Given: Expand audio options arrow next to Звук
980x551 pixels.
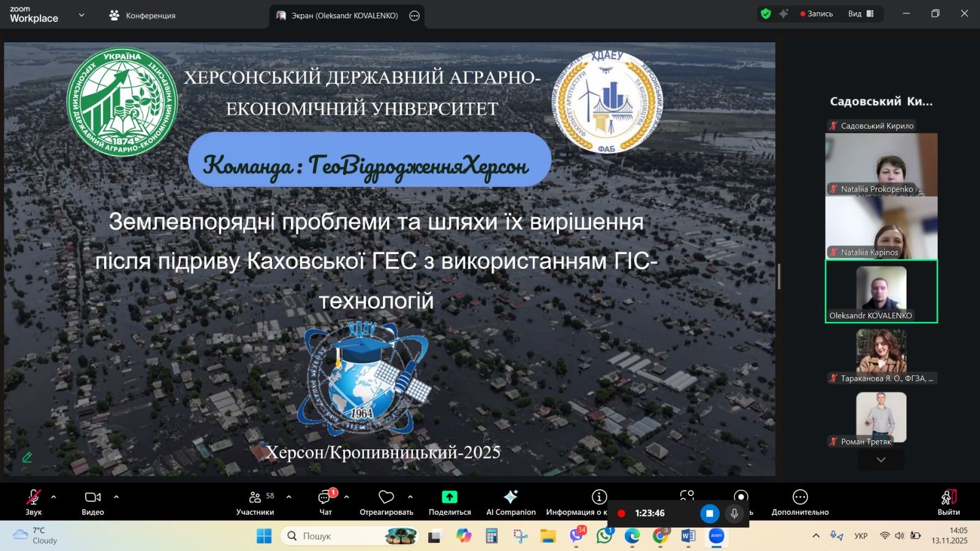Looking at the screenshot, I should click(x=54, y=497).
